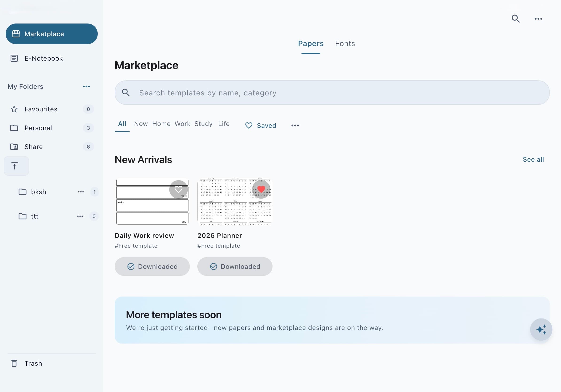Image resolution: width=561 pixels, height=392 pixels.
Task: Select the Now category filter
Action: [141, 124]
